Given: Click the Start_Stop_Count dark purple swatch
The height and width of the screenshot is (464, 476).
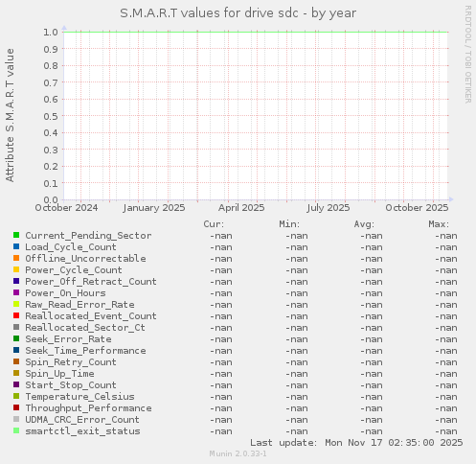Looking at the screenshot, I should coord(16,384).
